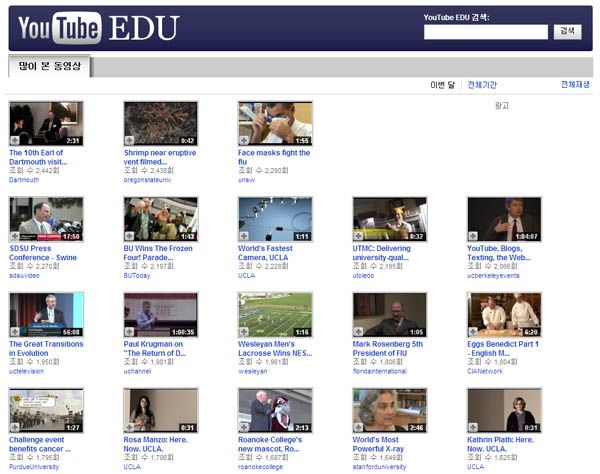This screenshot has height=474, width=600.
Task: Visit the oregonstateuniv channel link
Action: click(147, 180)
